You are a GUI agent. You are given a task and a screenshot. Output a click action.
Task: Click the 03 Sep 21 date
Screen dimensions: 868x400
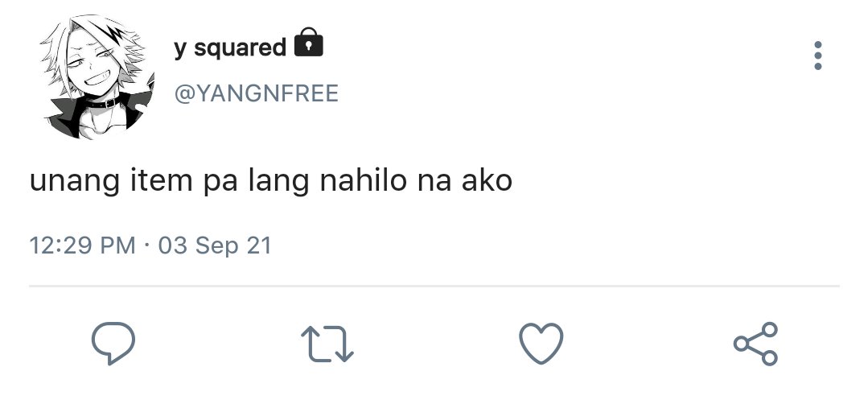point(215,245)
